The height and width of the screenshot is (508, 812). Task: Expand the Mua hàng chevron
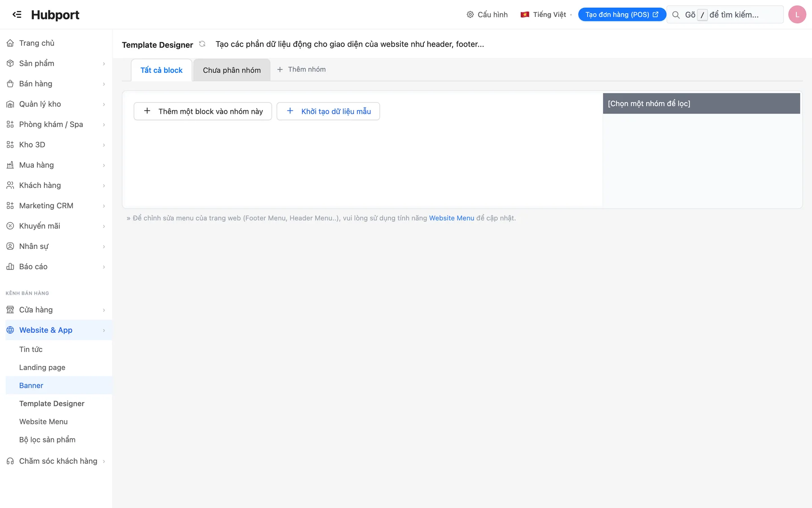pos(104,165)
